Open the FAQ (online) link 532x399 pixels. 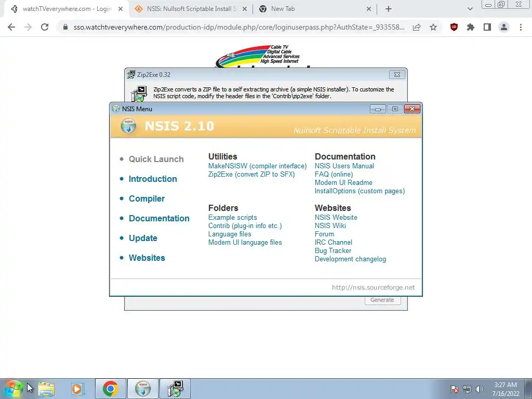334,175
